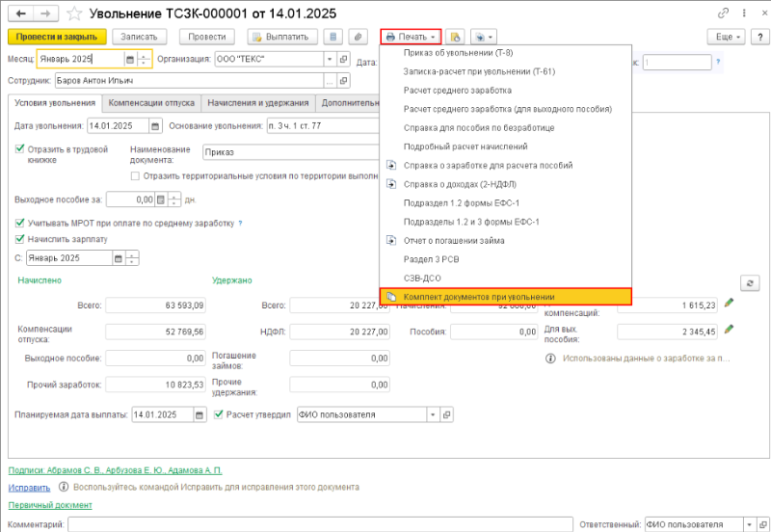The width and height of the screenshot is (771, 532).
Task: Uncheck Отразить в трудовой книжке
Action: click(19, 149)
